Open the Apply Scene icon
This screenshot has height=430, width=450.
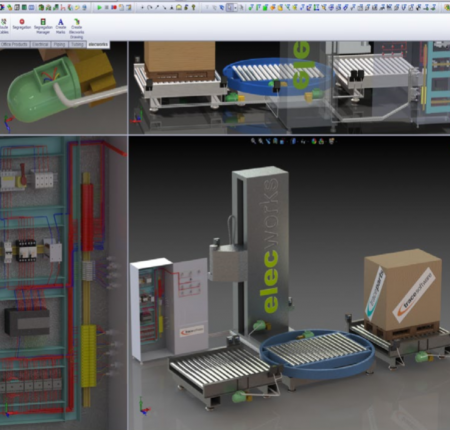[321, 141]
